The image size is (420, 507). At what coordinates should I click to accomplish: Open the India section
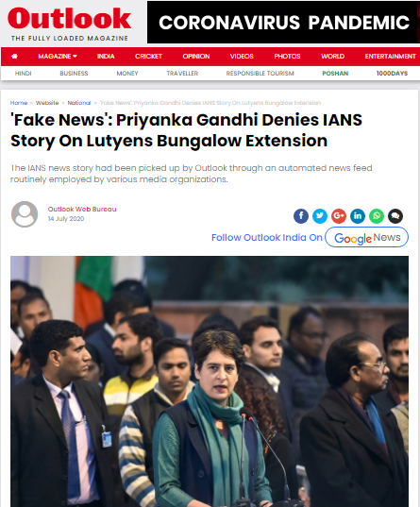coord(106,57)
